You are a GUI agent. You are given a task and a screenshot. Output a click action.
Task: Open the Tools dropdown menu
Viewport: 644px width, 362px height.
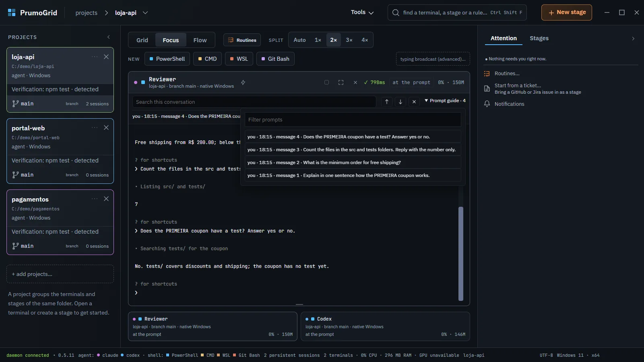pos(362,12)
